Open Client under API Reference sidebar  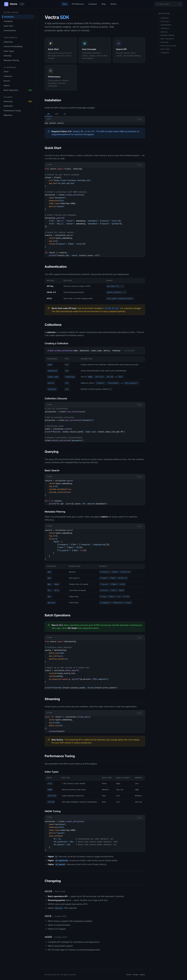[18, 72]
